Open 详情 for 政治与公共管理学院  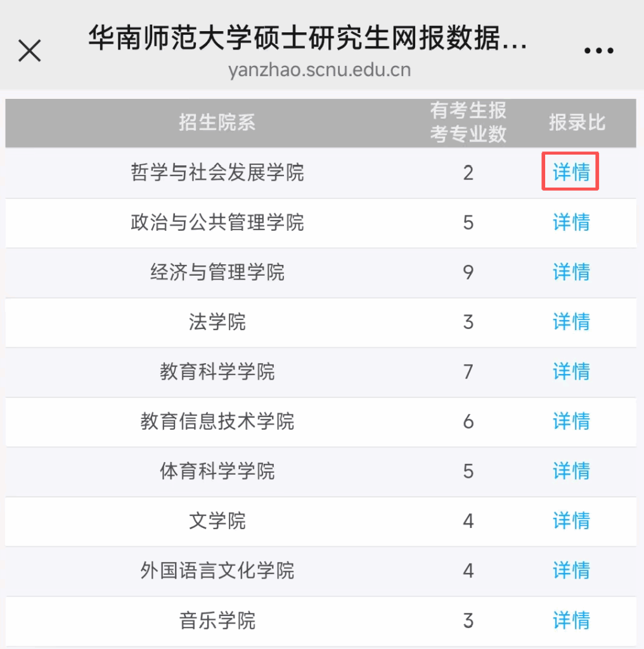click(x=571, y=222)
